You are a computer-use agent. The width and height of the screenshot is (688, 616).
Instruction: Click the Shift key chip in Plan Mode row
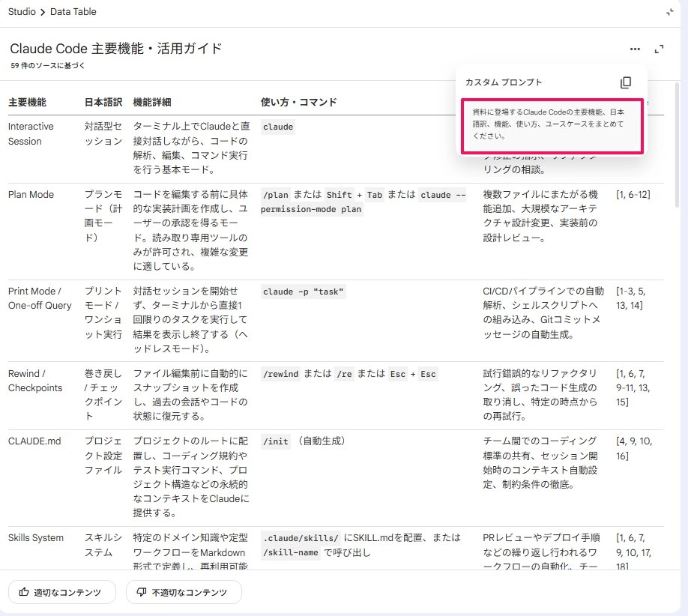(340, 195)
